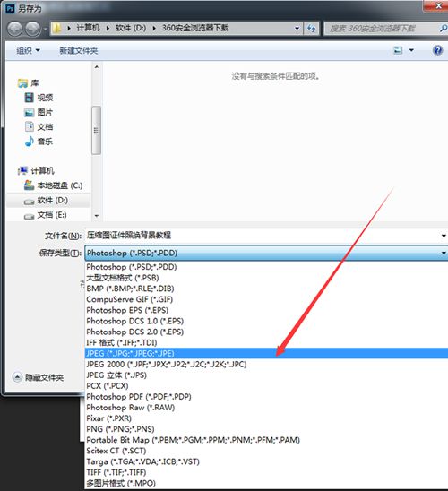Click the change view icon
Viewport: 448px width, 491px height.
coord(398,50)
